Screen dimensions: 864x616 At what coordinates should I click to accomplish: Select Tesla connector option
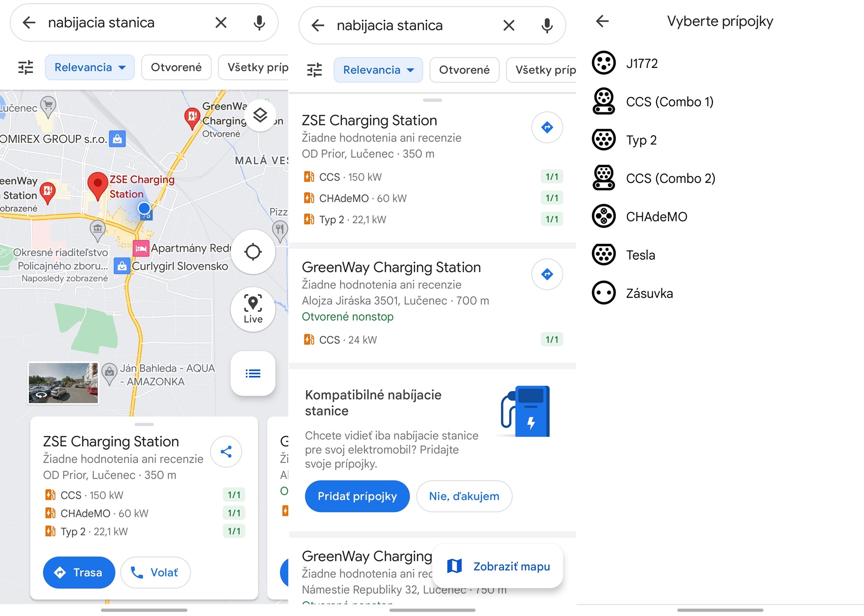pos(720,255)
